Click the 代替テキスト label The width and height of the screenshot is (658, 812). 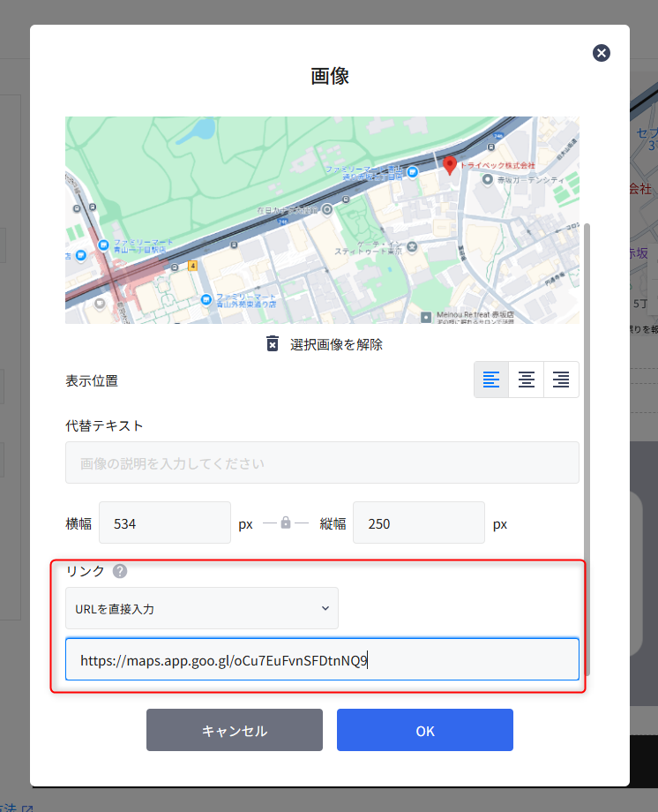(104, 425)
